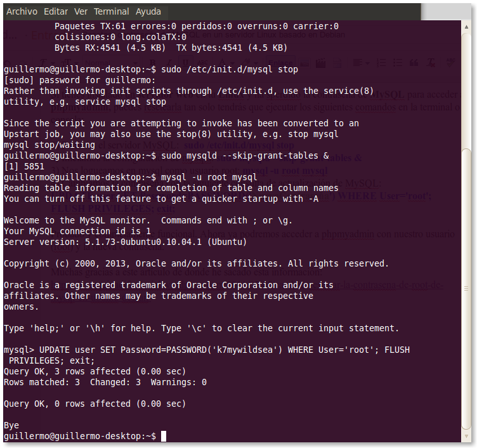477x448 pixels.
Task: Click the cursor at the final shell prompt
Action: [x=164, y=436]
